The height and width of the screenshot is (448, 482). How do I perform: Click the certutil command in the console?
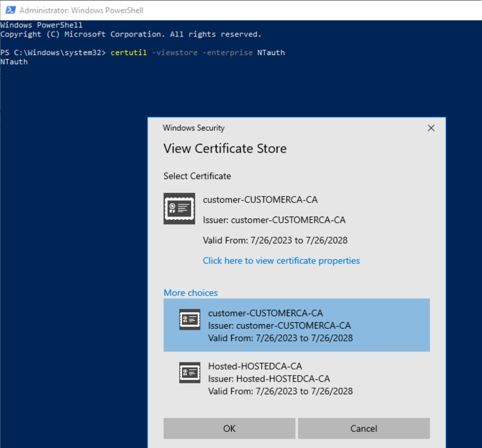[x=128, y=53]
